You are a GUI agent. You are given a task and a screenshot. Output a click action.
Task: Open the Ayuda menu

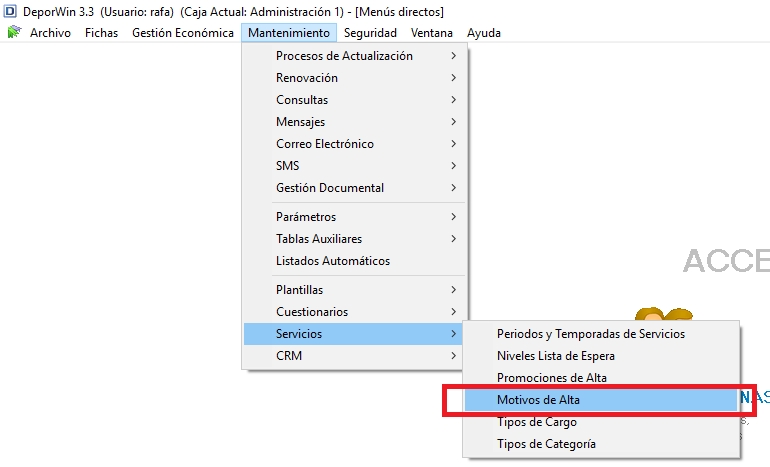484,33
